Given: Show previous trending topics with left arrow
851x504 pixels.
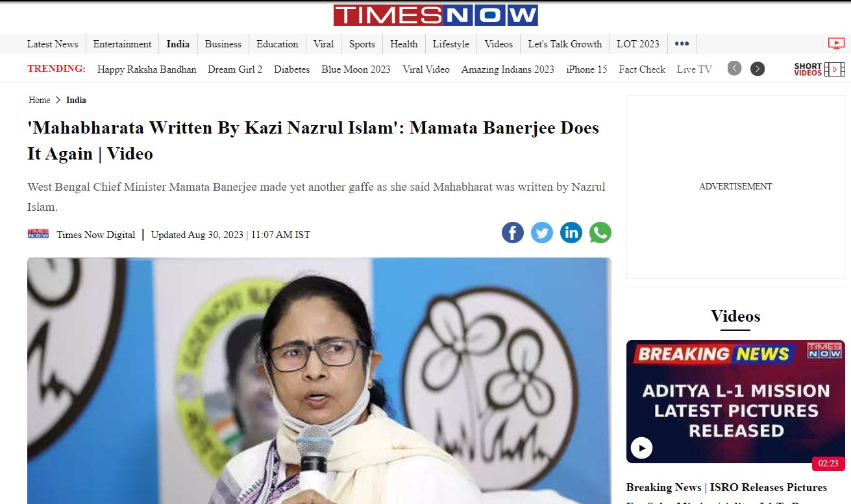Looking at the screenshot, I should pos(734,69).
